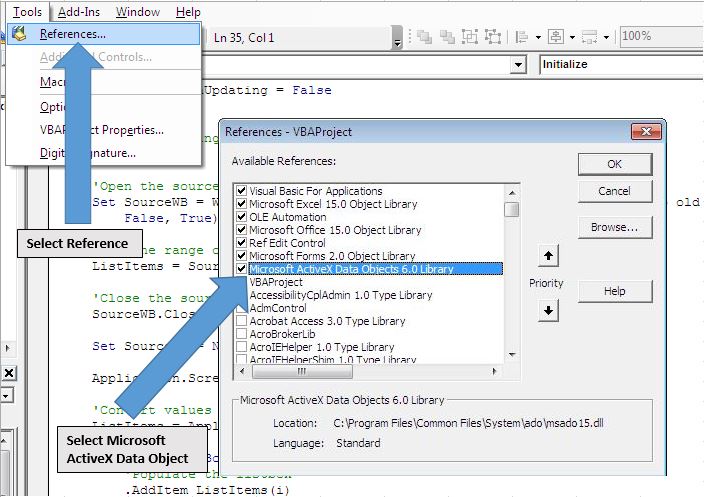Click the small right arrow in left pane
Screen dimensions: 704x497
[x=7, y=348]
